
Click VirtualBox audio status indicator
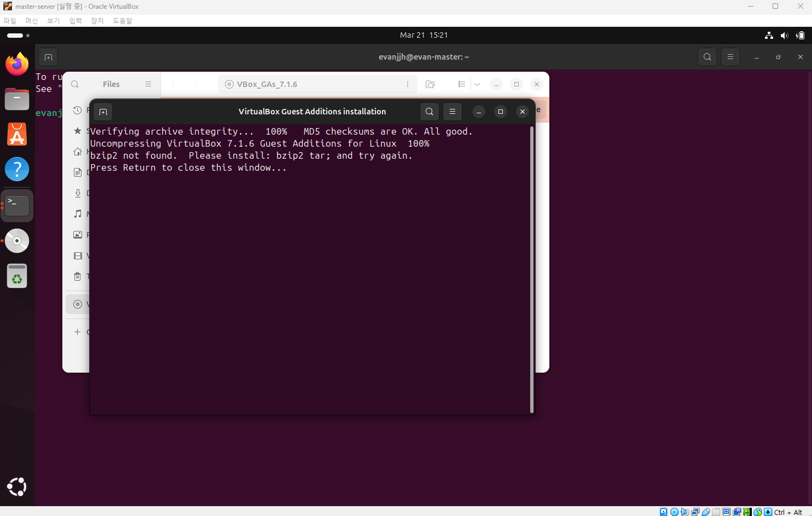685,512
